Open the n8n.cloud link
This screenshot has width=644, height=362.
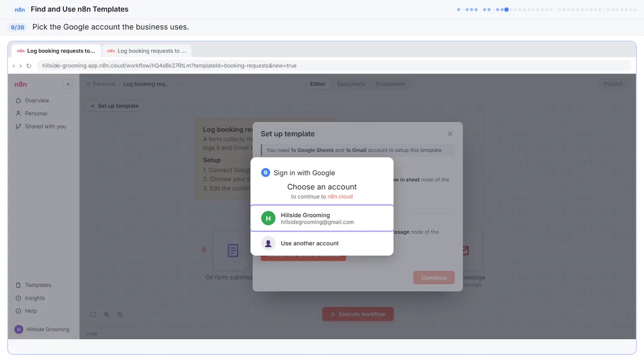tap(340, 197)
